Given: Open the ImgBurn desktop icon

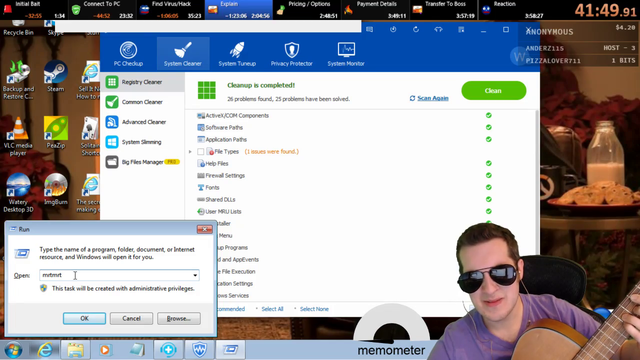Looking at the screenshot, I should [x=56, y=189].
